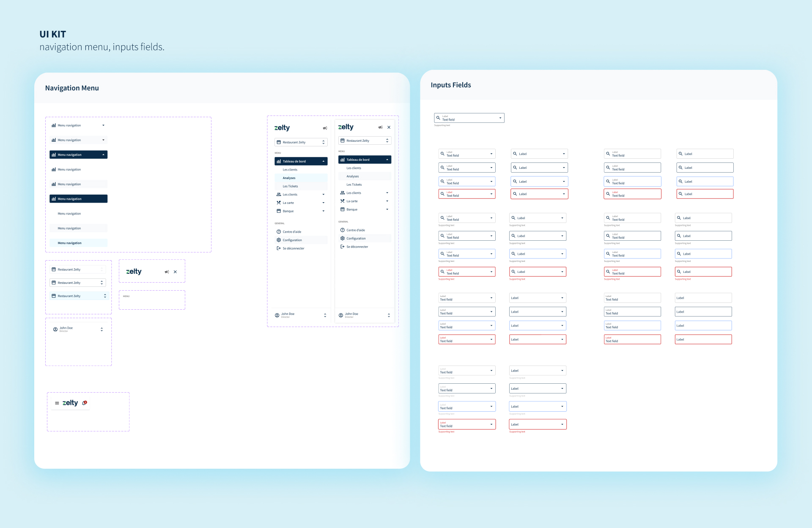The width and height of the screenshot is (812, 528).
Task: Click megaphone icon in sidebar without close button
Action: click(325, 128)
